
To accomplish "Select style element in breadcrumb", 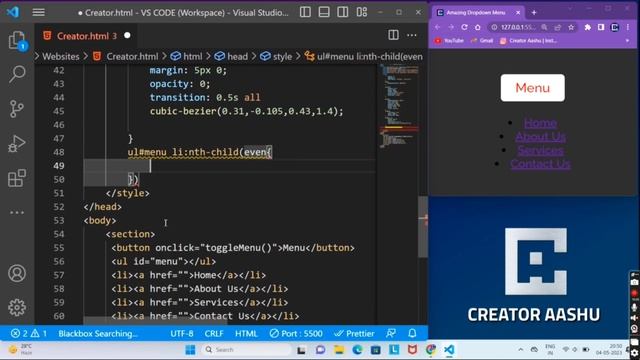I will tap(282, 56).
